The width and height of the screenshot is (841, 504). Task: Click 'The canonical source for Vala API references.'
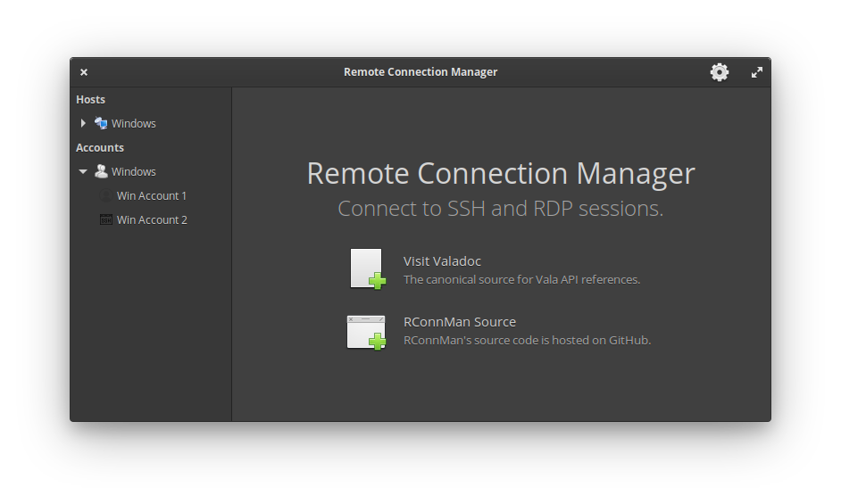pyautogui.click(x=522, y=279)
